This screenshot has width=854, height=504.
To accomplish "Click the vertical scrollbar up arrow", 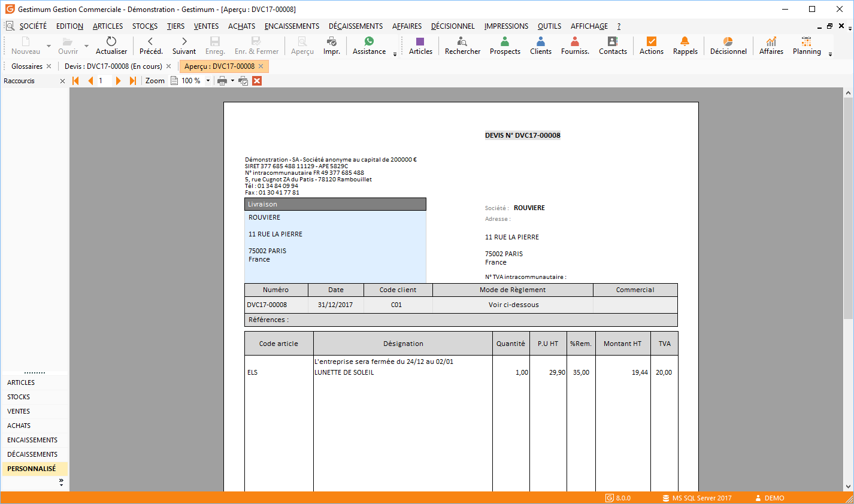I will [x=848, y=93].
